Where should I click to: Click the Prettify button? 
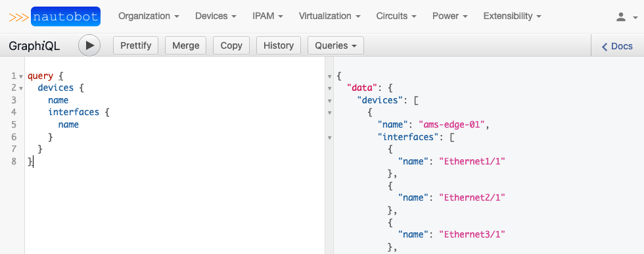coord(135,45)
